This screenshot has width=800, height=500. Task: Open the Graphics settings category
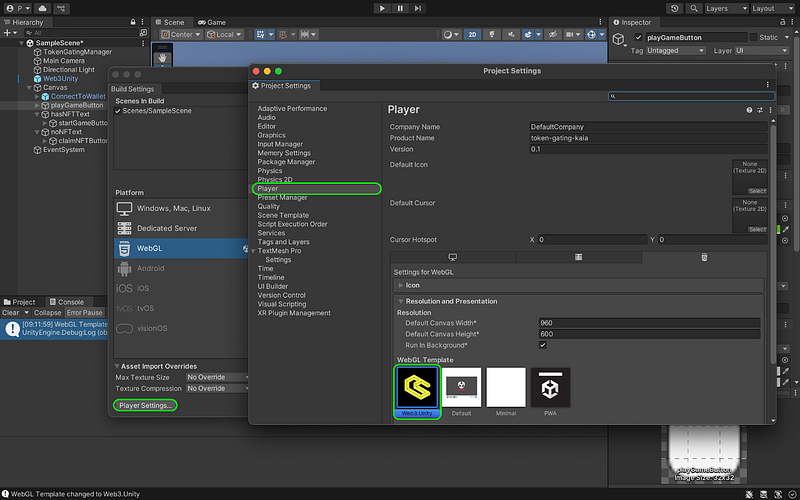(x=271, y=135)
